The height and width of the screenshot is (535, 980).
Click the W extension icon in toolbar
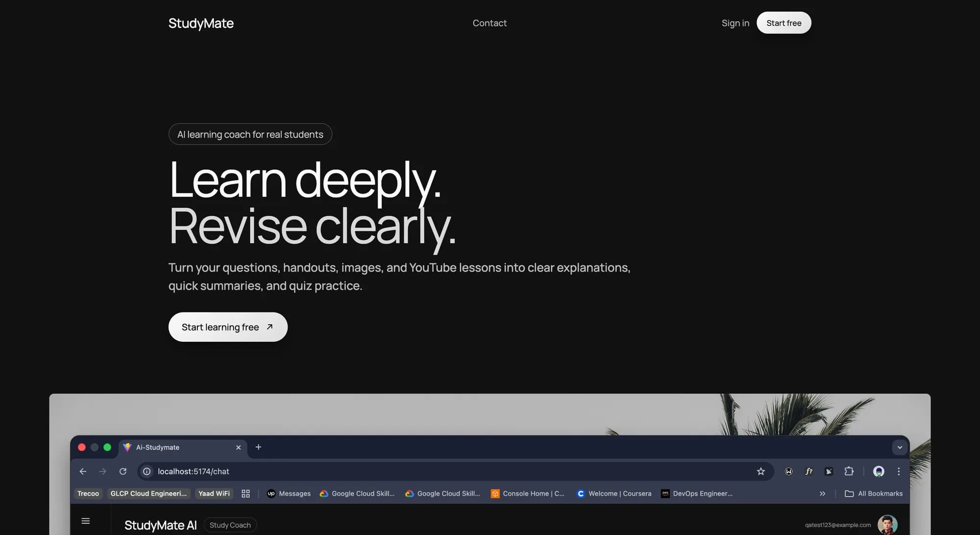click(x=788, y=471)
